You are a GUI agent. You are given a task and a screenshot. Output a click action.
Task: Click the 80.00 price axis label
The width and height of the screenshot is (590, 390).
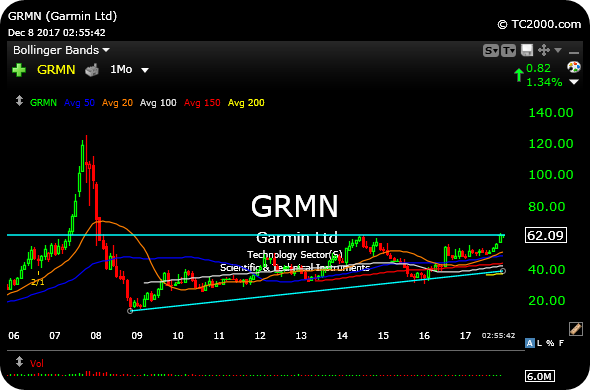547,206
